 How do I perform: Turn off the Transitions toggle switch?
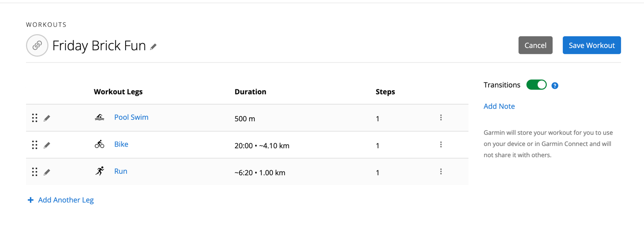tap(536, 85)
